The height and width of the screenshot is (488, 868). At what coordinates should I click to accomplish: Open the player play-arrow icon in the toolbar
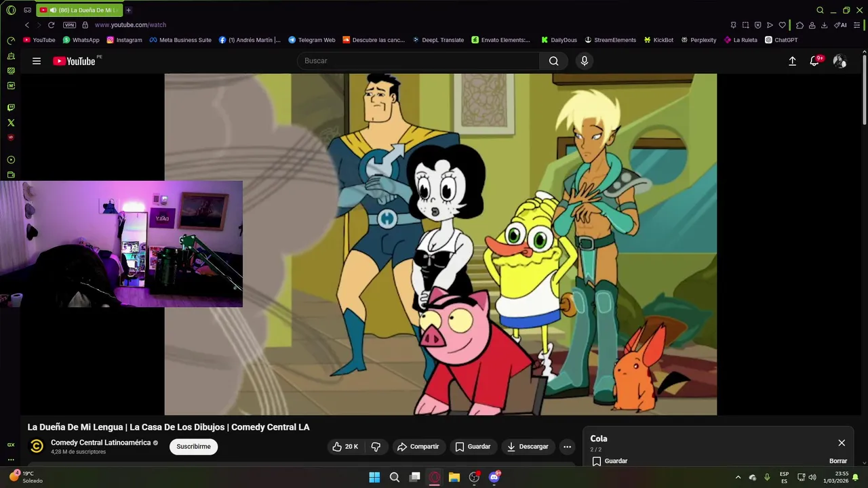click(770, 25)
